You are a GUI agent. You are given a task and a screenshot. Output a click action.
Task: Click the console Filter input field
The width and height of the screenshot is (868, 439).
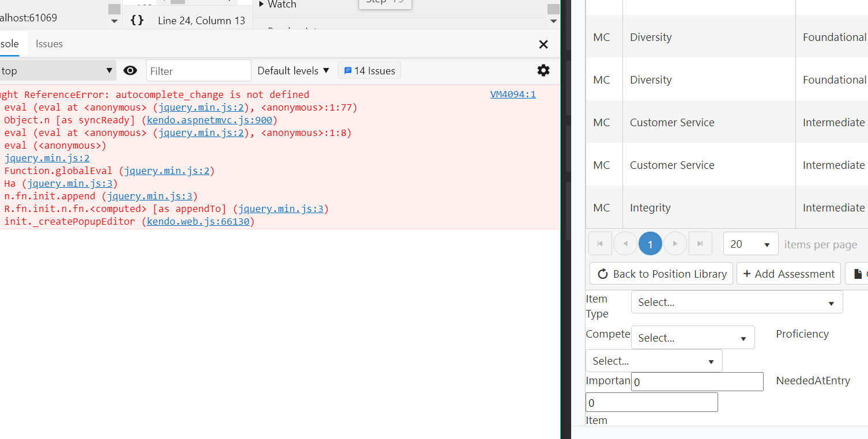[198, 71]
